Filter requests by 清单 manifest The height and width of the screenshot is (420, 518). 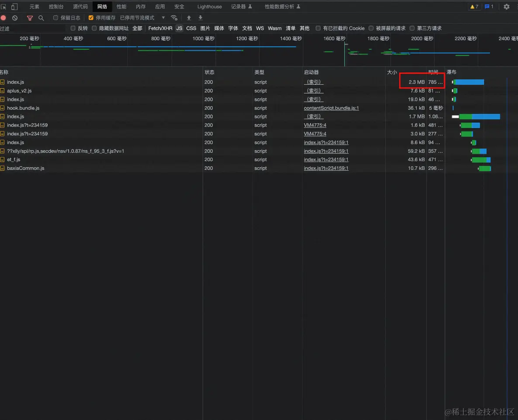(290, 28)
